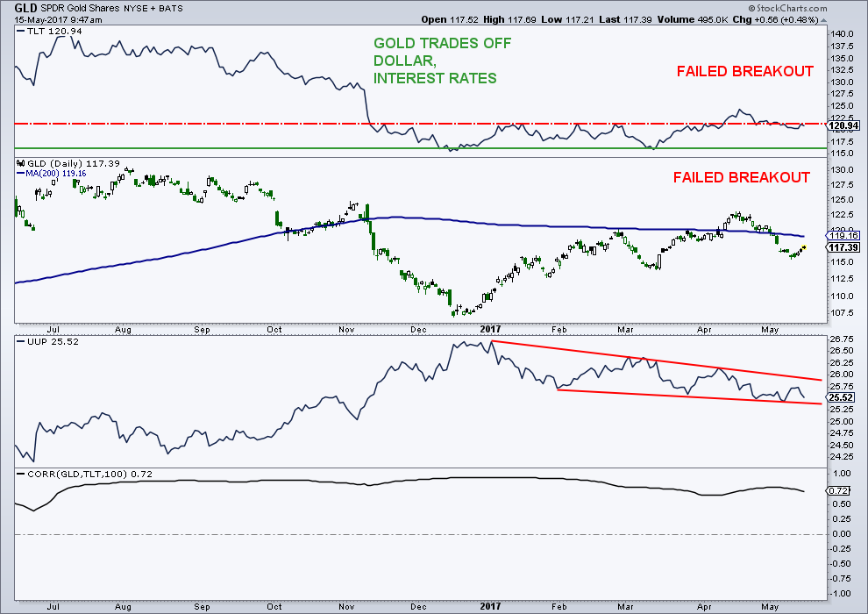Click the 137.5 tick on the TLT axis
868x614 pixels.
[842, 46]
